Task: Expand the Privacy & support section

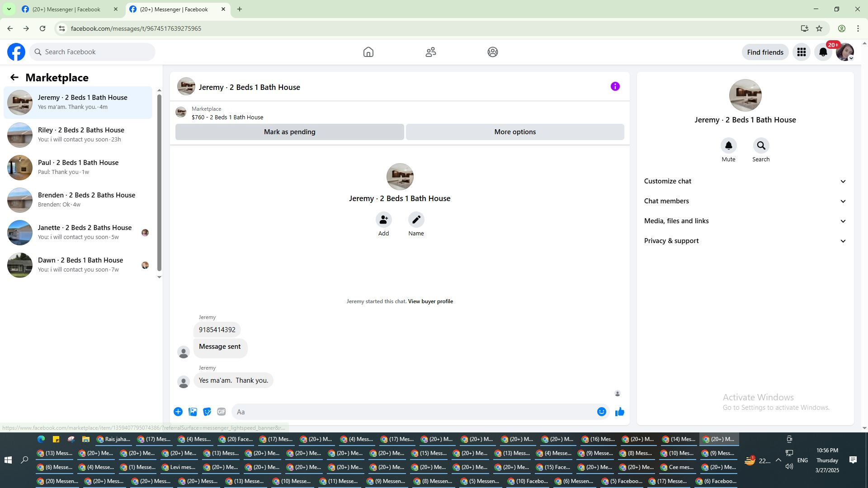Action: 745,241
